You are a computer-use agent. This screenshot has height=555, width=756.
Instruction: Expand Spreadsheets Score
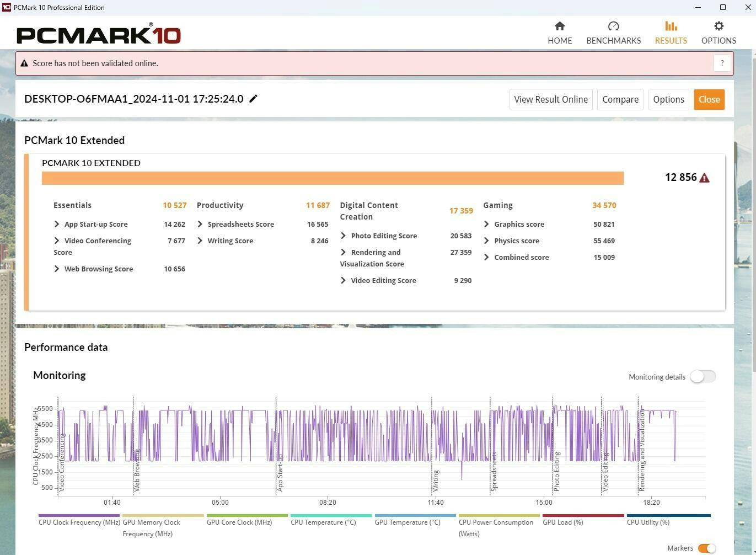coord(200,224)
